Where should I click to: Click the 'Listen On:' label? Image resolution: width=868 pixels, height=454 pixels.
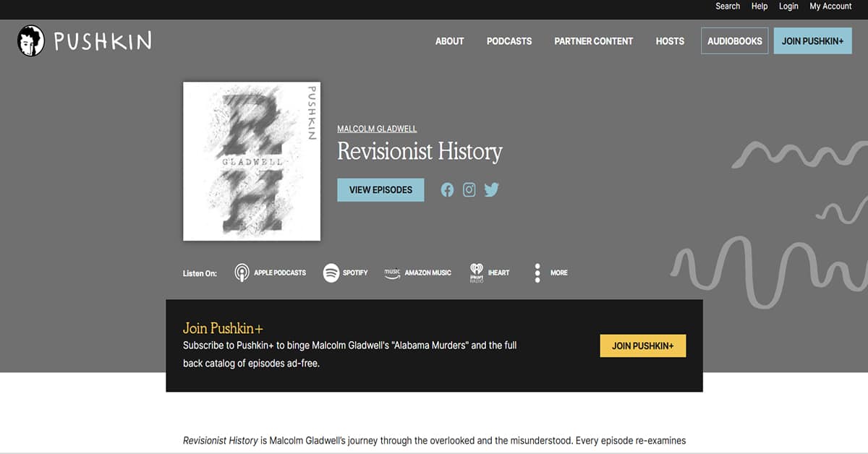(200, 273)
